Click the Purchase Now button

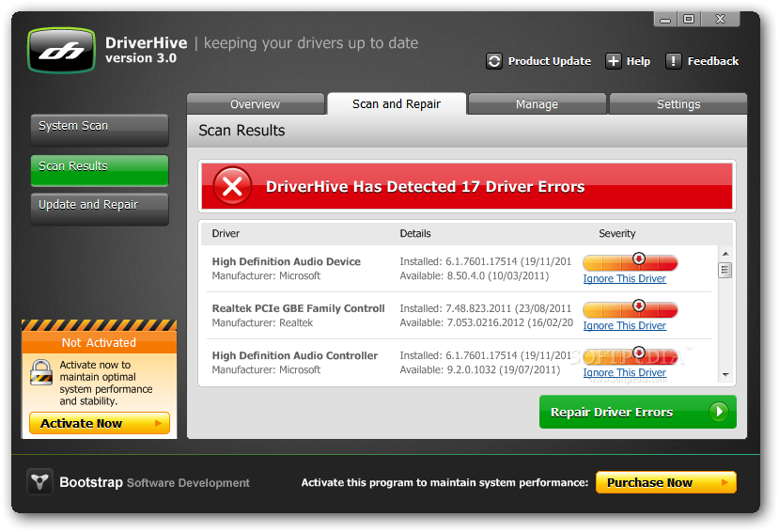[665, 482]
